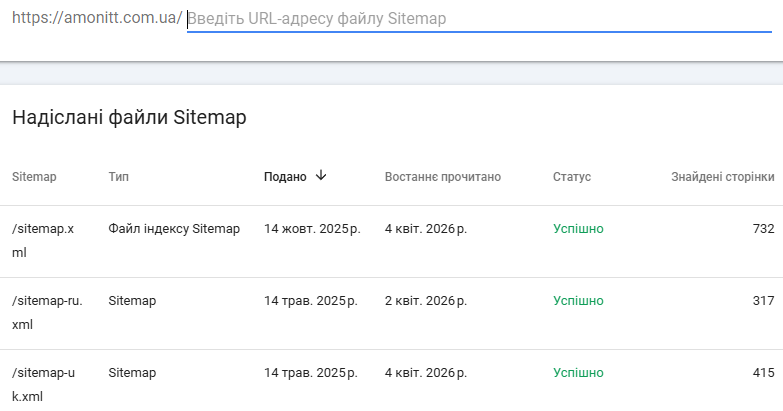Click the sort arrow beside Подано
This screenshot has height=411, width=783.
tap(321, 176)
